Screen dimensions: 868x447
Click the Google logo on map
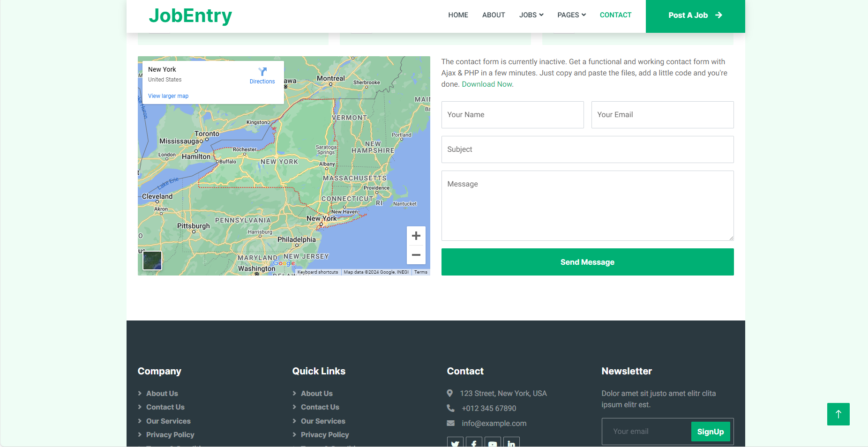point(284,263)
